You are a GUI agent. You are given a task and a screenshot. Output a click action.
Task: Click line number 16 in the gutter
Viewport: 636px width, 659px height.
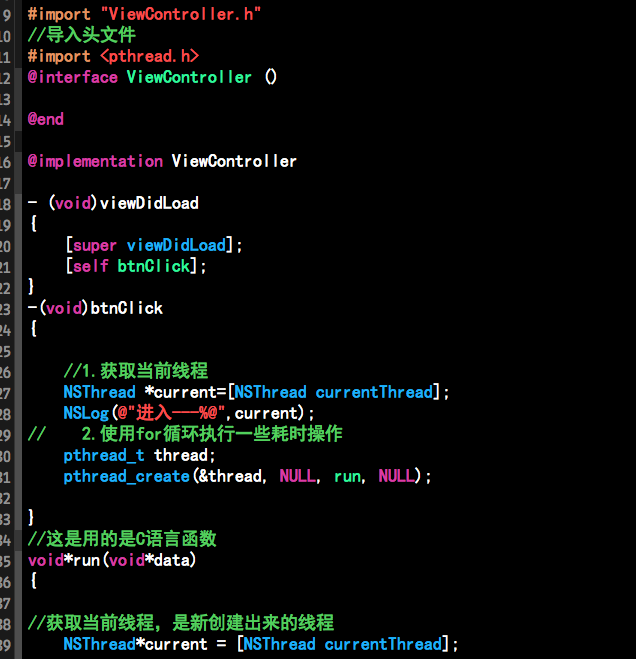pos(5,162)
